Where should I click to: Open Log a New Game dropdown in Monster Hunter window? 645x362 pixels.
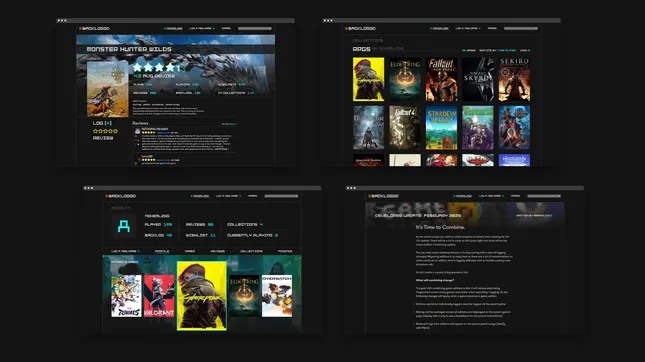pos(202,28)
